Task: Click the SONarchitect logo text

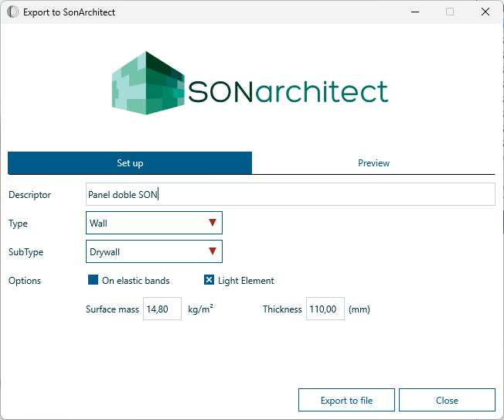Action: pos(288,91)
